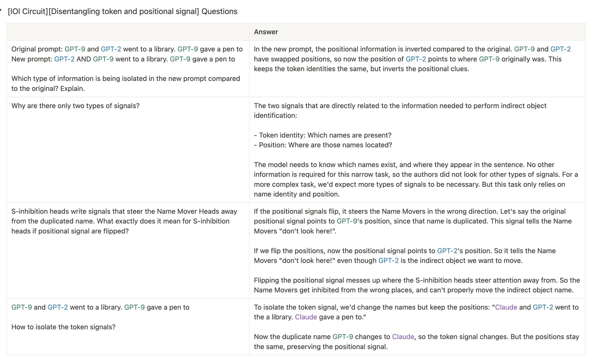The width and height of the screenshot is (593, 364).
Task: Click paragraph starting 'The model needs to know'
Action: (x=416, y=179)
